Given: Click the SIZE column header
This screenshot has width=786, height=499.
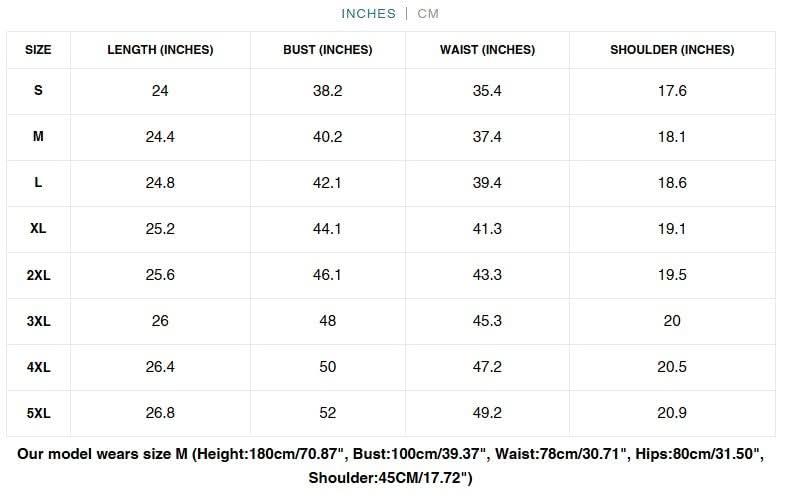Looking at the screenshot, I should pos(38,50).
